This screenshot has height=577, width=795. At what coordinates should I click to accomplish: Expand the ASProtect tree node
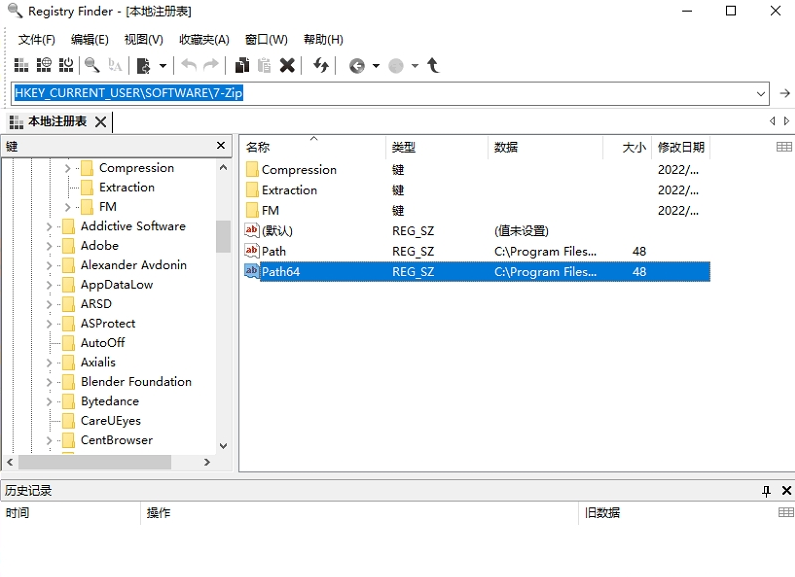pos(49,323)
